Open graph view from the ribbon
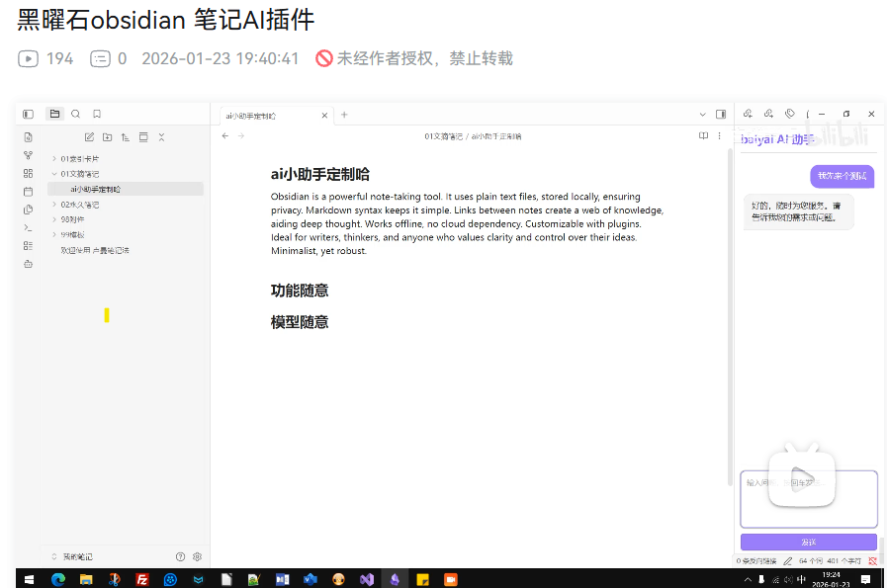 (28, 155)
